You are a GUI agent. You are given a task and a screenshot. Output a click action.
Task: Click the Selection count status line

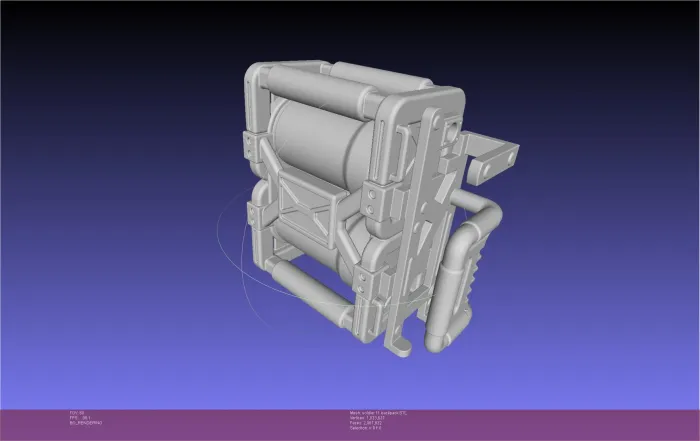click(366, 428)
